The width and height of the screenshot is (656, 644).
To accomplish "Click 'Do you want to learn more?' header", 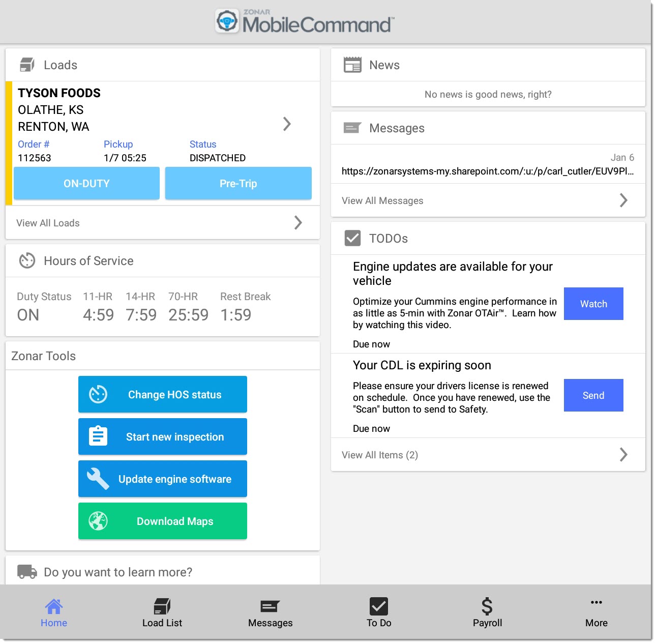I will (x=118, y=572).
